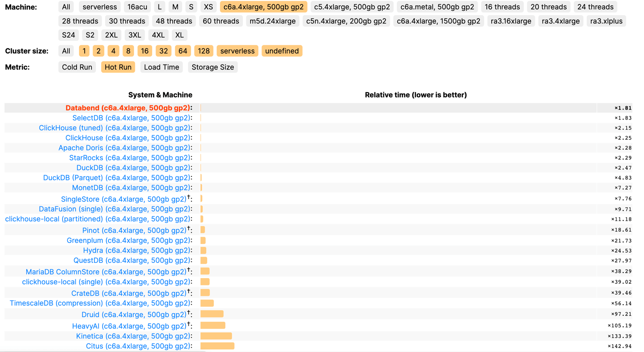Toggle the 2XL machine filter
This screenshot has width=644, height=352.
pos(111,35)
